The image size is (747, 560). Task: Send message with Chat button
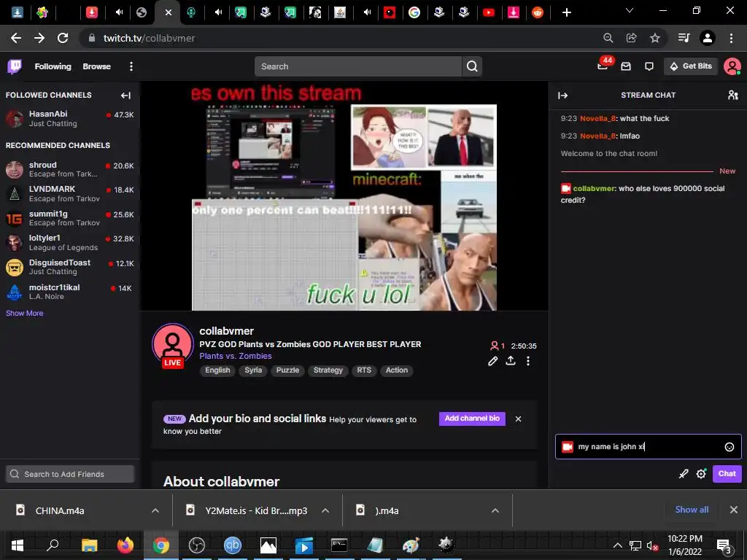pos(727,474)
